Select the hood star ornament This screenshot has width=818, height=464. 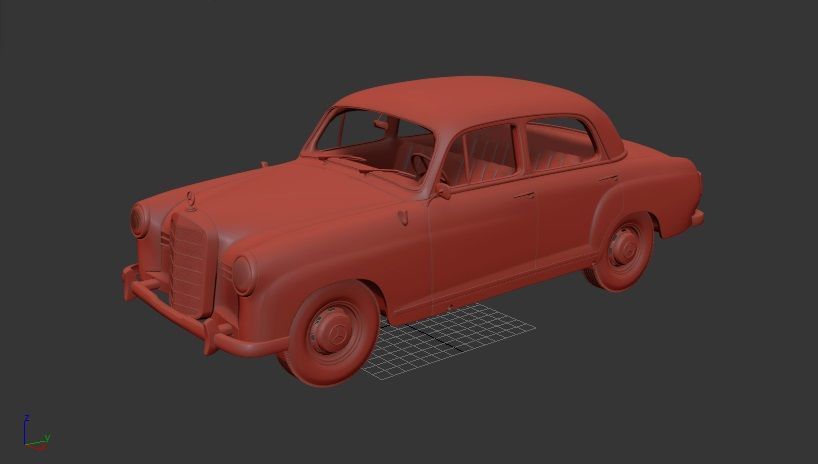point(191,201)
